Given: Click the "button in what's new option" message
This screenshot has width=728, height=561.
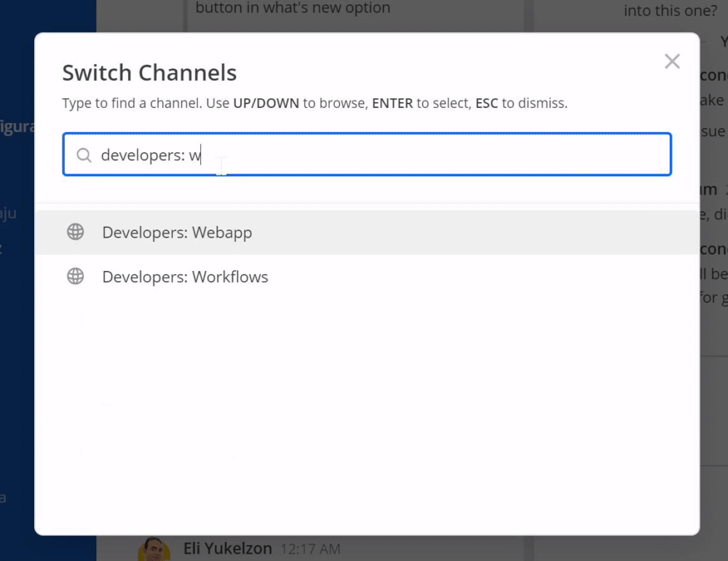Looking at the screenshot, I should click(x=293, y=9).
